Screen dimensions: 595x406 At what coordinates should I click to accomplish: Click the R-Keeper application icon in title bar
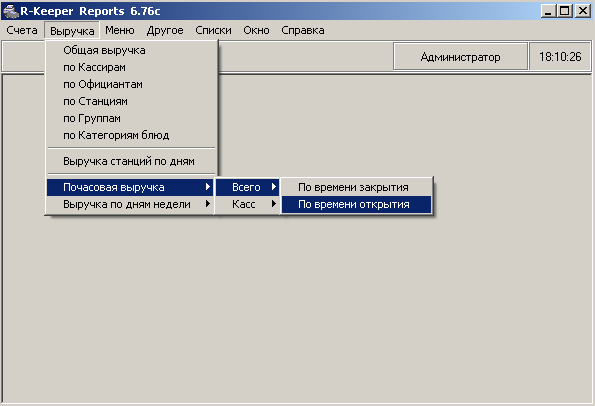click(x=11, y=11)
